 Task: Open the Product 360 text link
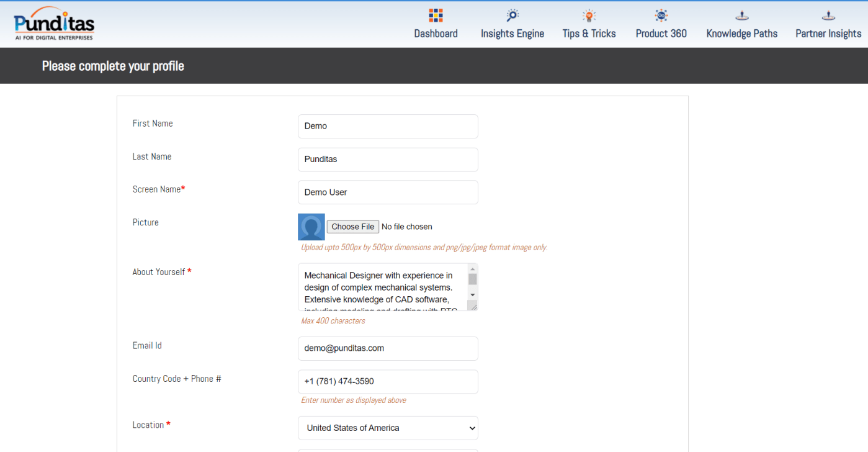[661, 34]
